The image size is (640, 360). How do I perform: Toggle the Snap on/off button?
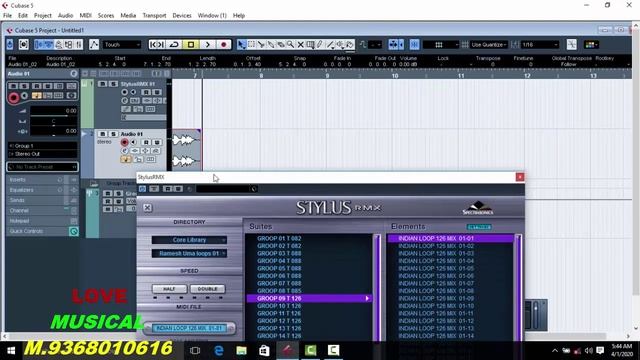414,44
